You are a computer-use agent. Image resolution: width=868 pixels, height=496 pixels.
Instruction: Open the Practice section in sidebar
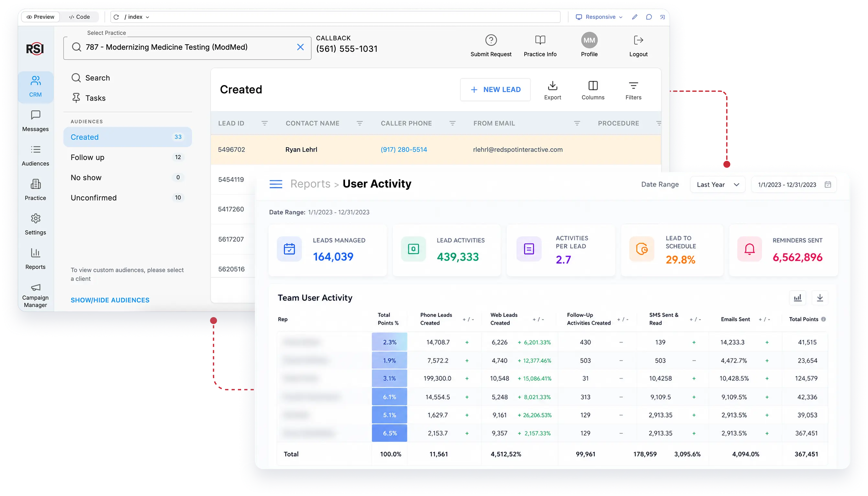[35, 190]
